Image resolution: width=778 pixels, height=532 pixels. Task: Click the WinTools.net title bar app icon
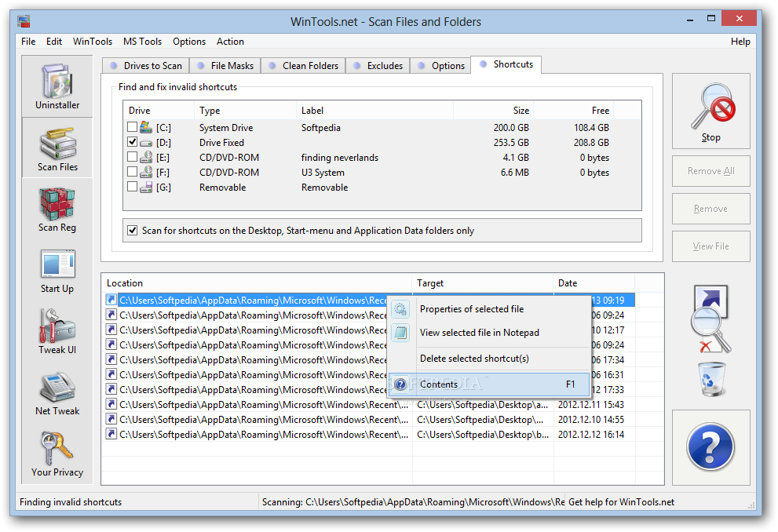(24, 21)
